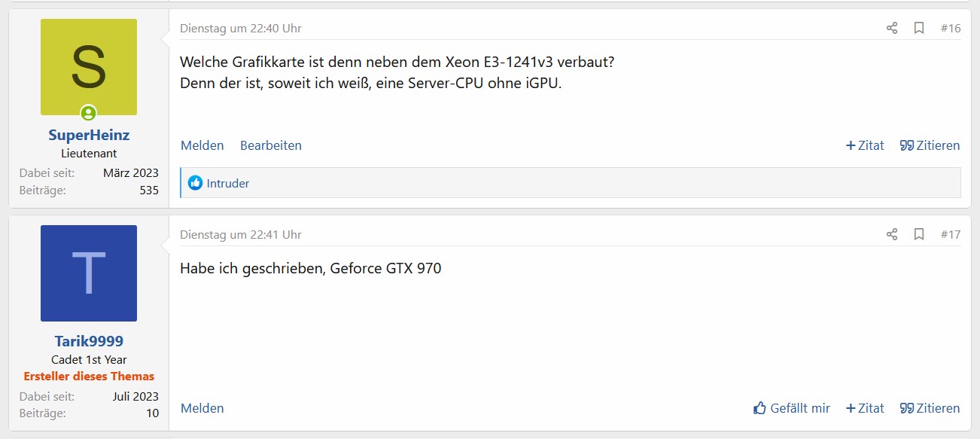Add post #16 to multi-quote with +Zitat

pyautogui.click(x=865, y=145)
